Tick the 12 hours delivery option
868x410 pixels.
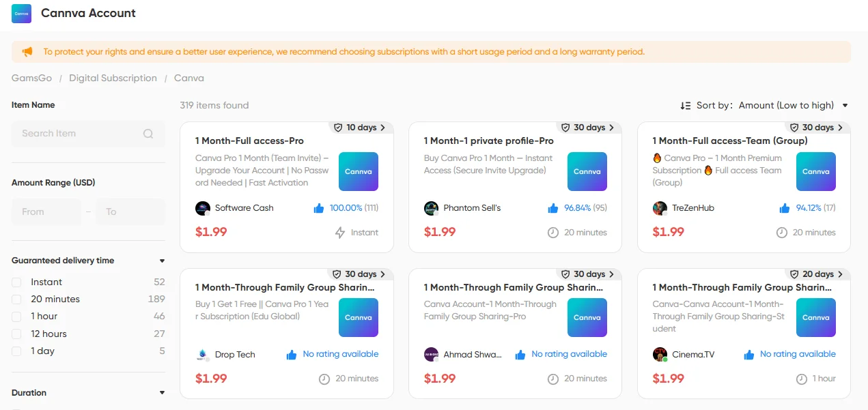[16, 334]
